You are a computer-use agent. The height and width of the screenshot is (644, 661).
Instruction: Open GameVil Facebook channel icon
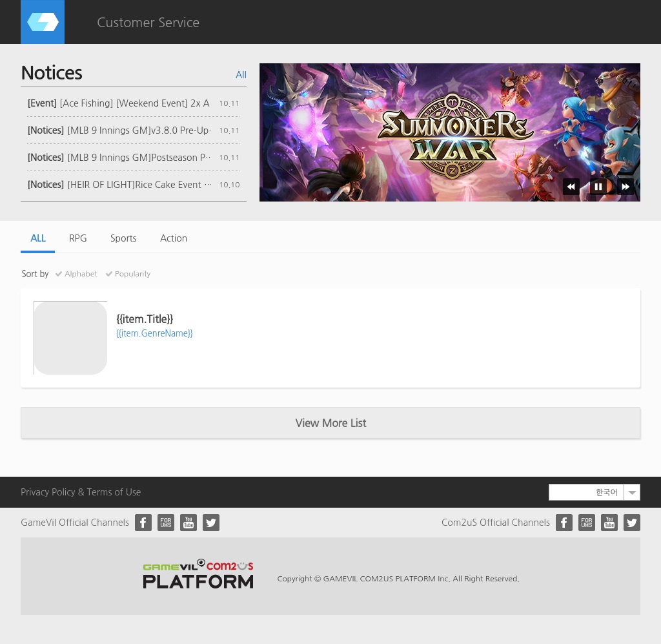[143, 523]
